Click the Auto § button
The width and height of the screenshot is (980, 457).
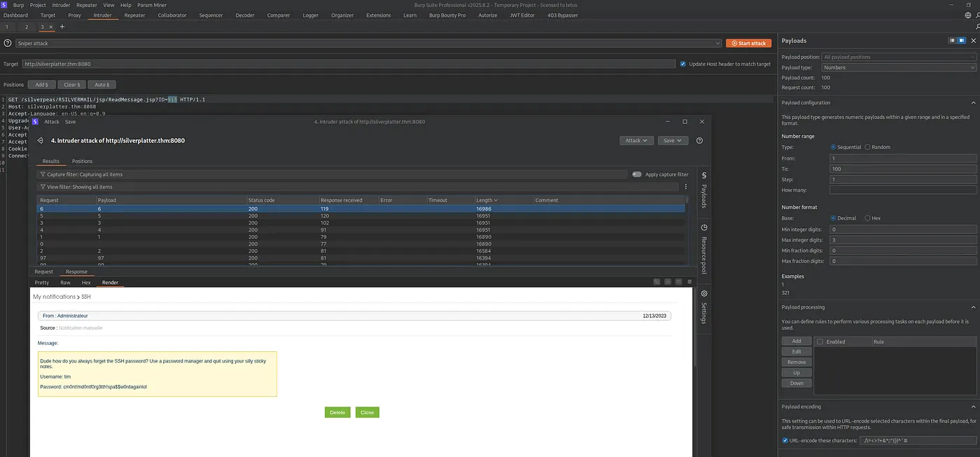[101, 85]
